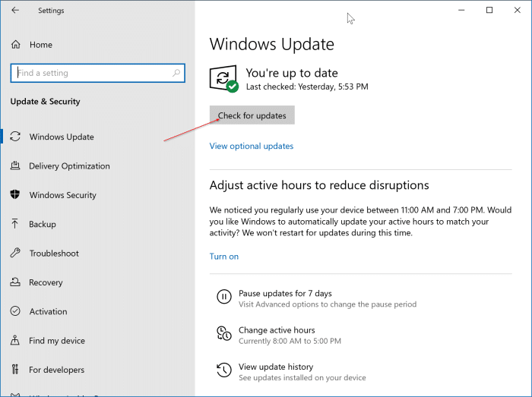Click the Activation checkmark circle icon
The width and height of the screenshot is (532, 397).
click(x=15, y=311)
